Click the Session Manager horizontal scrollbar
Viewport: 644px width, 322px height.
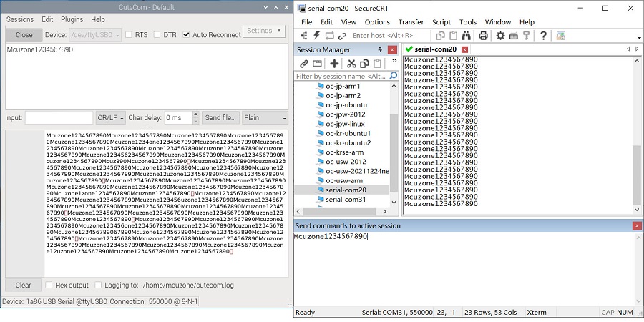point(339,211)
